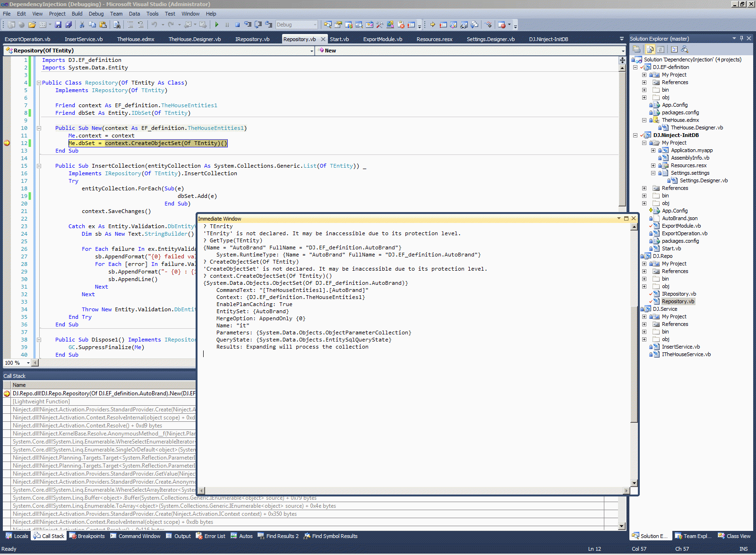Screen dimensions: 756x555
Task: Collapse the Repository class outlining region
Action: point(39,83)
